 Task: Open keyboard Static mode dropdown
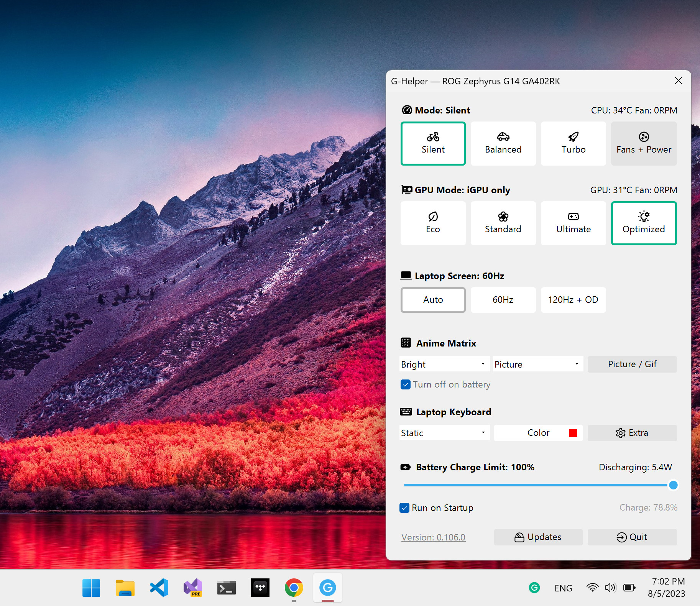[444, 433]
